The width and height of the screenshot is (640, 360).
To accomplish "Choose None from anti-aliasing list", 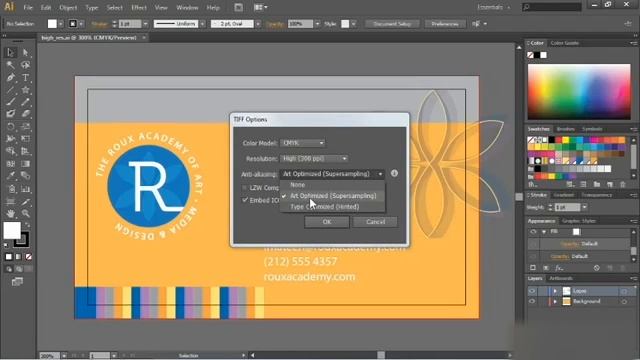I will (x=332, y=185).
